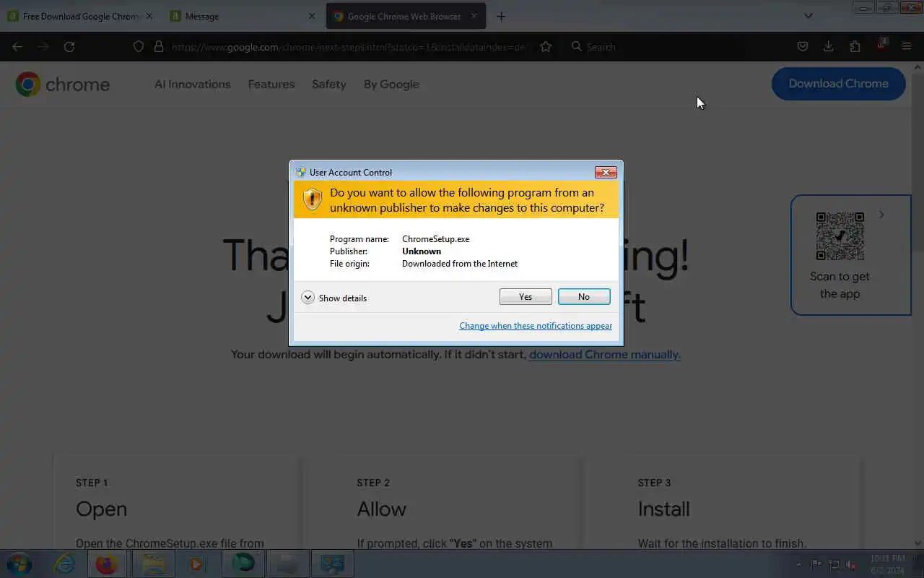Click the Chrome logo in page header
924x578 pixels.
point(63,85)
